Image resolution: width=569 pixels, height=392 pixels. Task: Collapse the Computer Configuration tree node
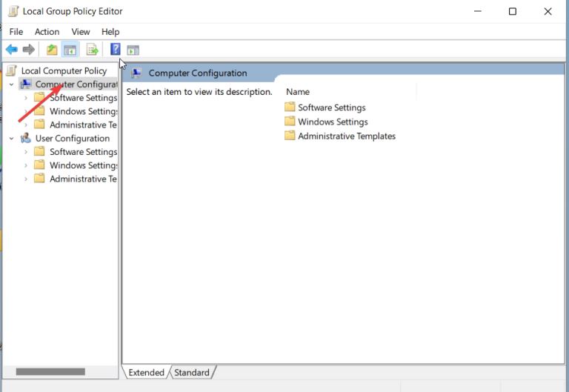pyautogui.click(x=12, y=84)
